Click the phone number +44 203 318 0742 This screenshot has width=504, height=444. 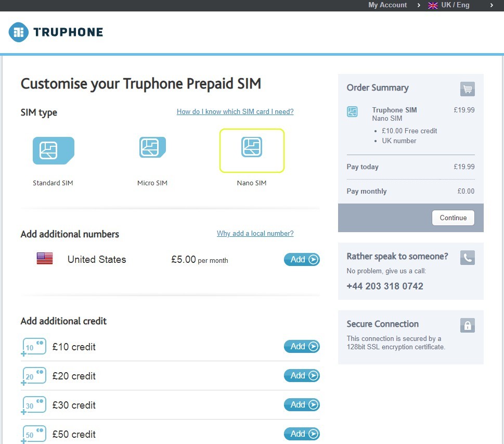[385, 286]
